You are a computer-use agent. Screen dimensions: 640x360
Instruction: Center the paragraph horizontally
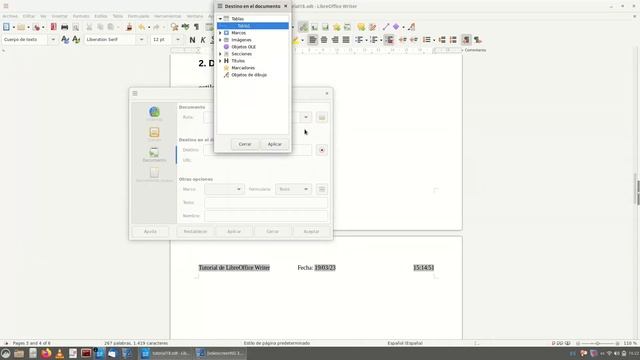coord(324,40)
